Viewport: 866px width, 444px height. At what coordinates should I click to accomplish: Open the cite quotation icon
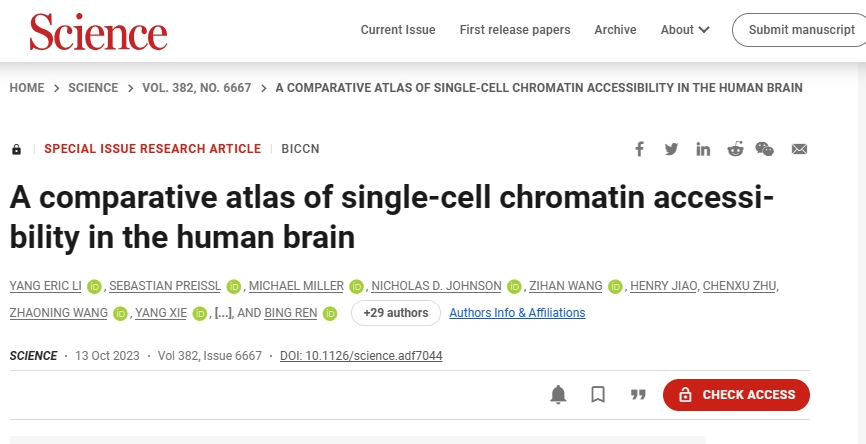point(638,395)
